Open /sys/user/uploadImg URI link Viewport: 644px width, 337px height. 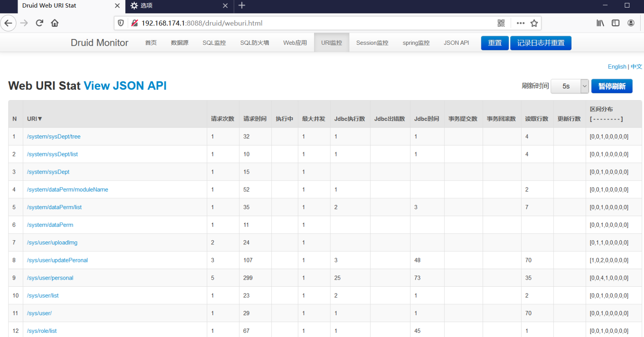(x=52, y=242)
